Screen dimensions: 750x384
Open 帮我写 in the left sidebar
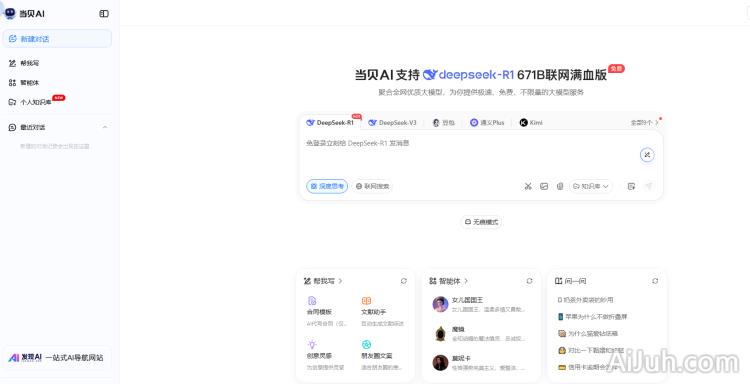coord(30,63)
